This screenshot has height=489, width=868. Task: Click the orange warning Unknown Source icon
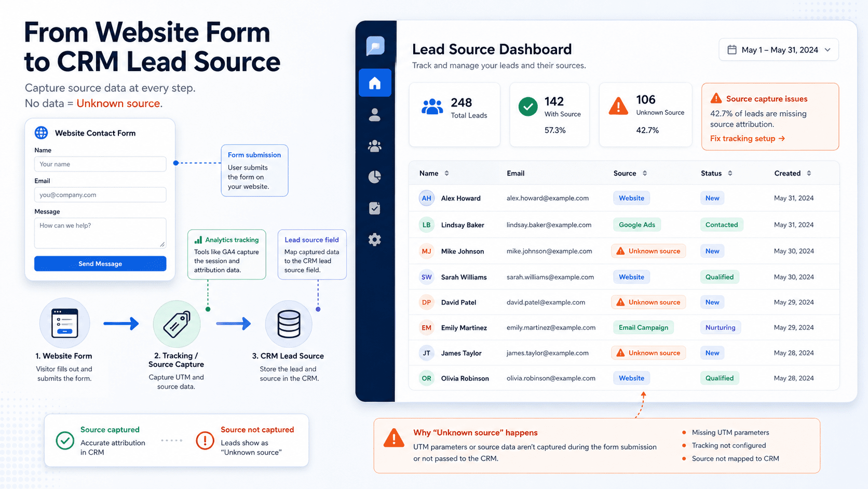pyautogui.click(x=618, y=106)
